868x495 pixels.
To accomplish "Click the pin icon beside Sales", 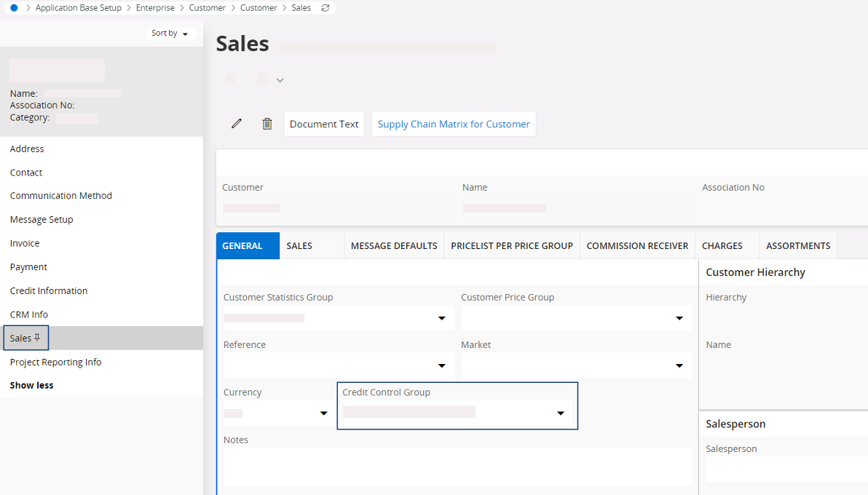I will 38,338.
